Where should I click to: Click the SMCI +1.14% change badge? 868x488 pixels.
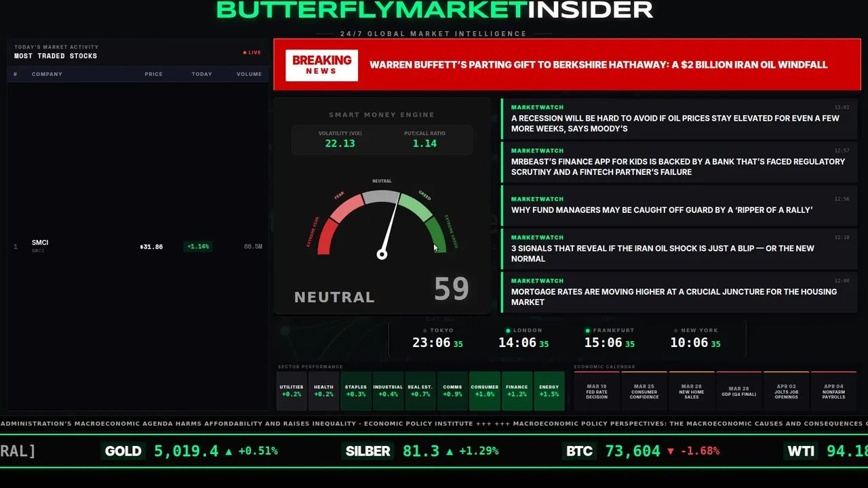198,247
